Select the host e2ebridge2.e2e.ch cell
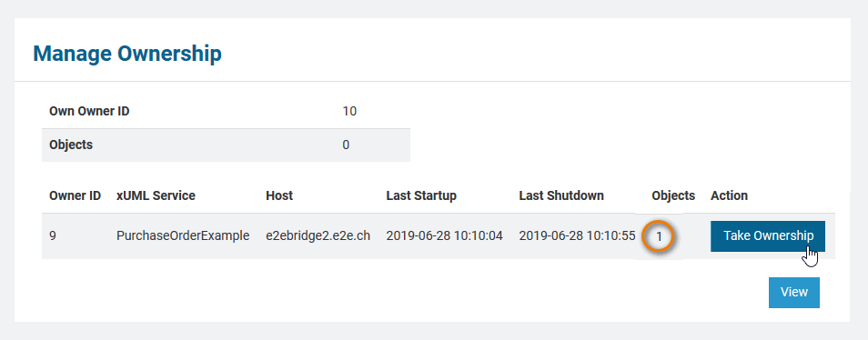Image resolution: width=868 pixels, height=340 pixels. pyautogui.click(x=318, y=236)
